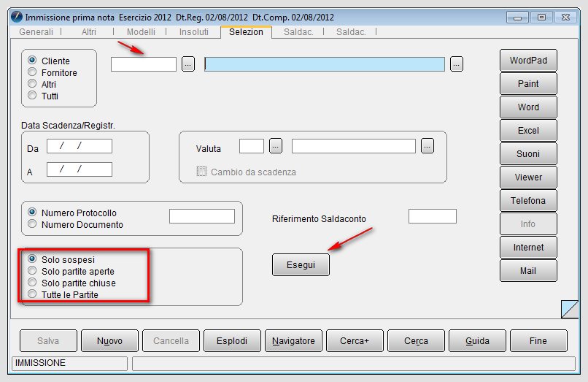Open the Modelli tab
This screenshot has height=382, width=588.
[x=141, y=32]
